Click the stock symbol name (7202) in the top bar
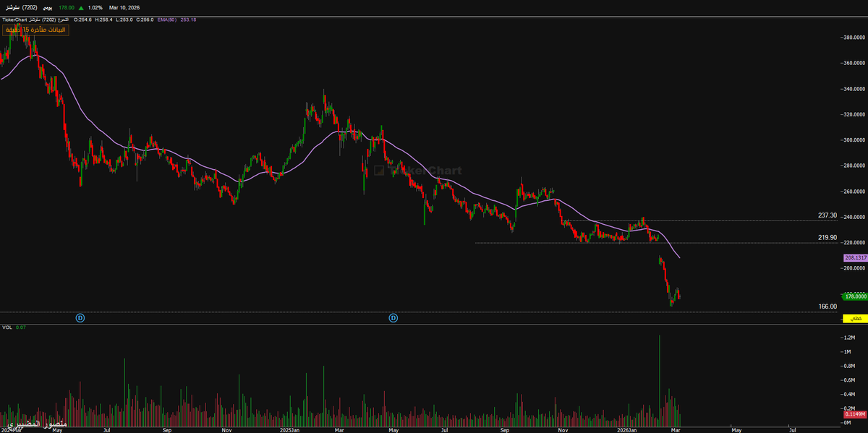The image size is (868, 433). click(x=22, y=8)
